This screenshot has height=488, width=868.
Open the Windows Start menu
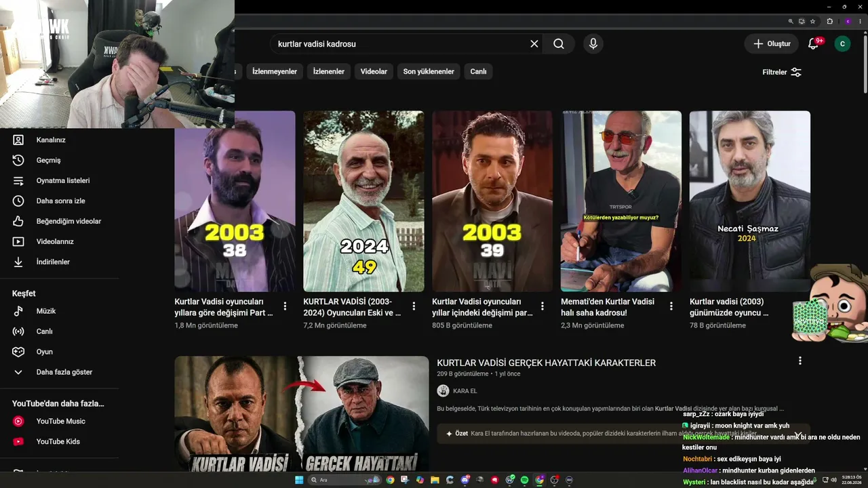coord(299,480)
